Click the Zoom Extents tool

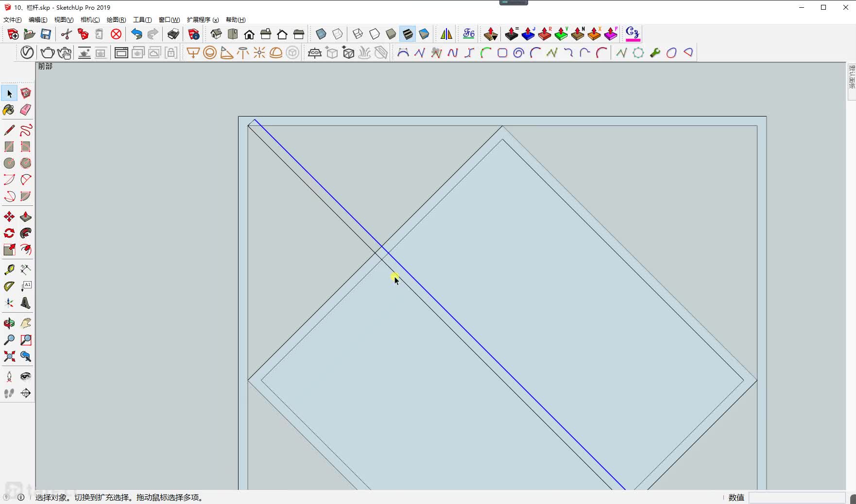point(9,356)
